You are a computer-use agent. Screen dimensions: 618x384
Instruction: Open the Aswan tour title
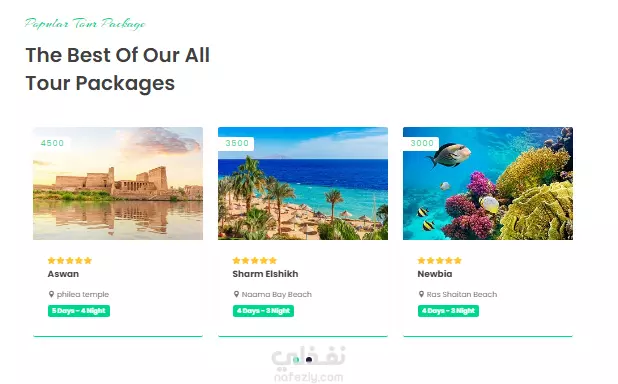[x=63, y=274]
